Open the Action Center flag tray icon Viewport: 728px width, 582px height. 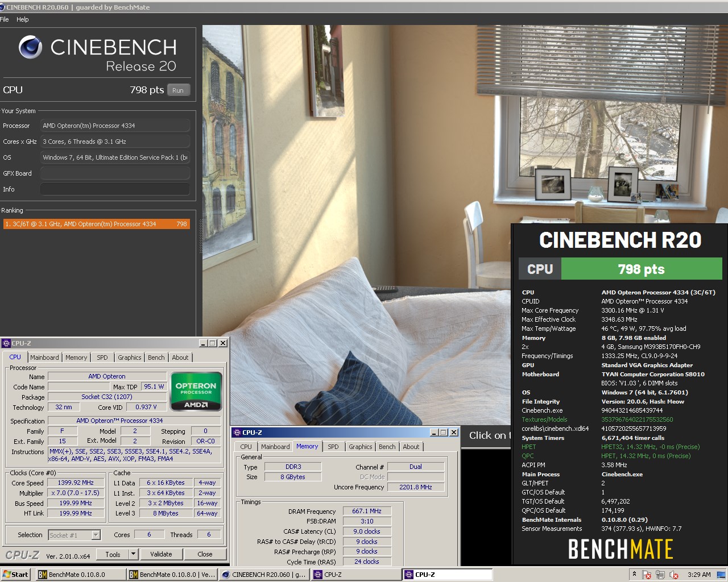tap(647, 575)
